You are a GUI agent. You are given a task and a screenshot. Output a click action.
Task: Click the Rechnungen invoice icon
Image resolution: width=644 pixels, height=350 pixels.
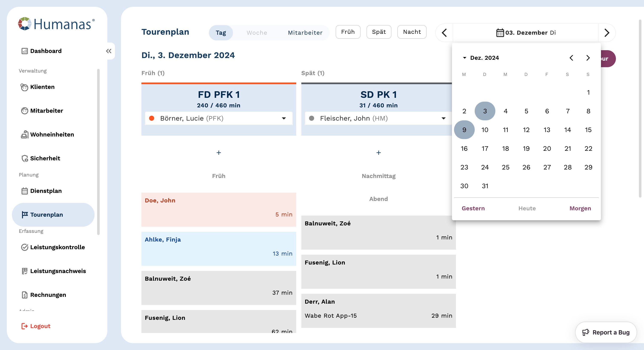[24, 295]
